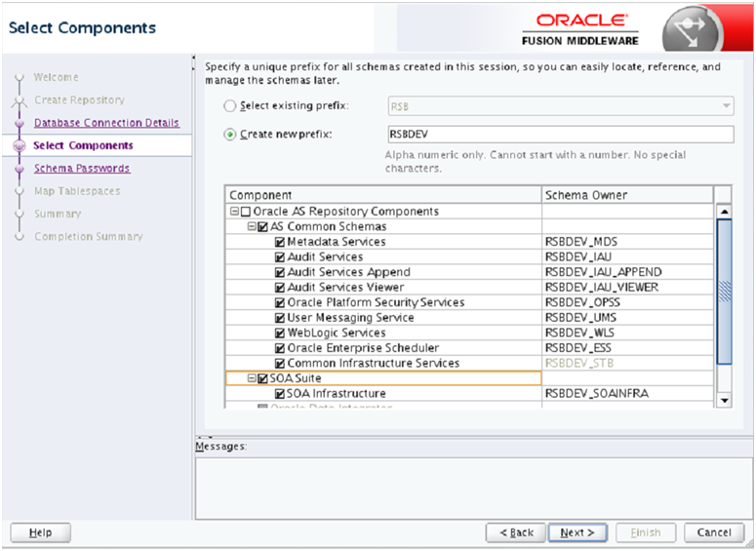The image size is (756, 551).
Task: Click the Help button
Action: [x=41, y=532]
